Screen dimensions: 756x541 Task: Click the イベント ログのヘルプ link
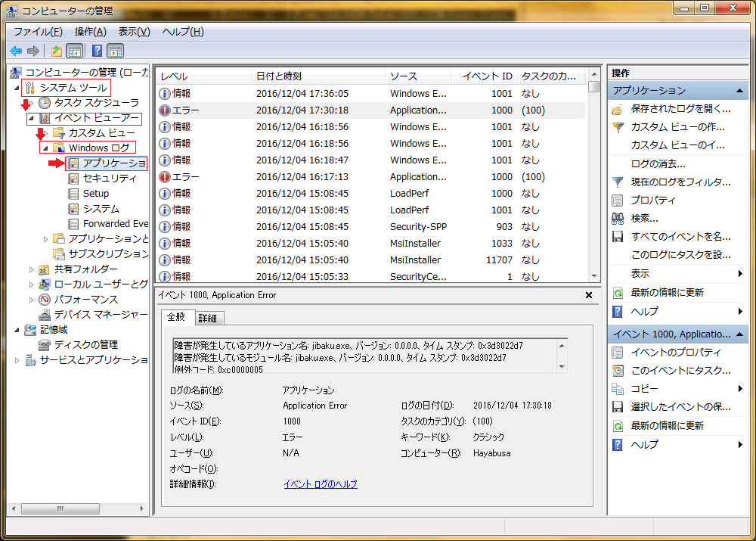pyautogui.click(x=320, y=484)
